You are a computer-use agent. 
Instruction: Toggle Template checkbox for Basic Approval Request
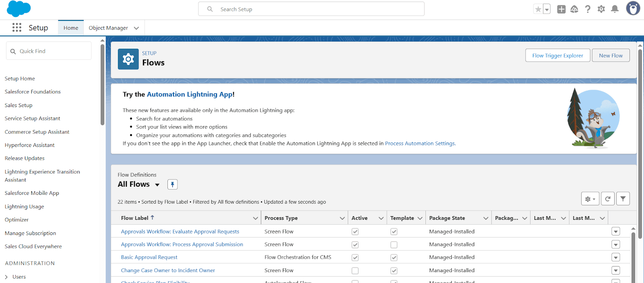tap(394, 257)
